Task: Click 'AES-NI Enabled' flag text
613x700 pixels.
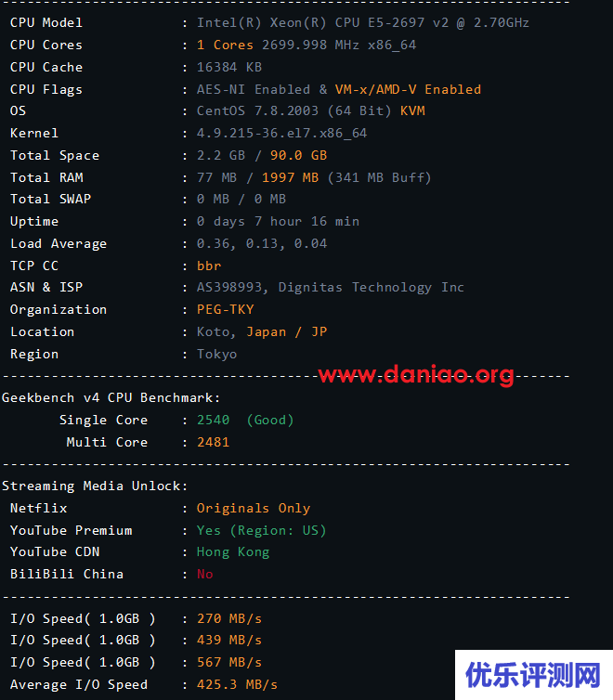Action: (x=254, y=89)
